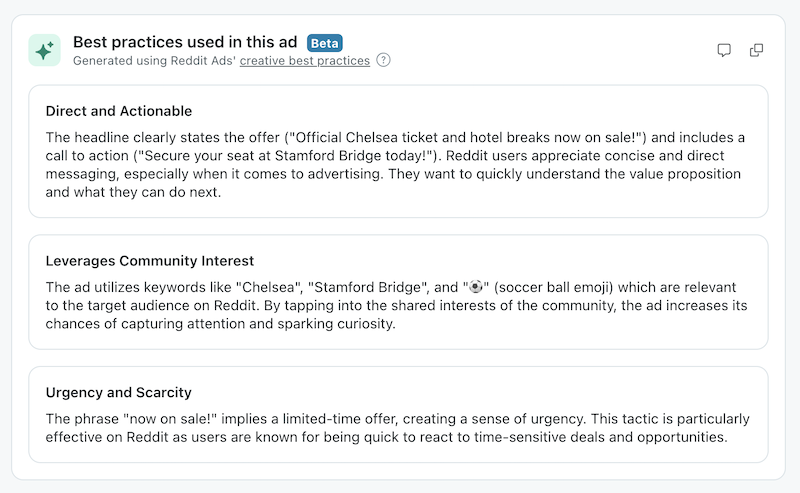The height and width of the screenshot is (493, 800).
Task: Click the "Stamford Bridge" keyword in Community Interest card
Action: (368, 287)
